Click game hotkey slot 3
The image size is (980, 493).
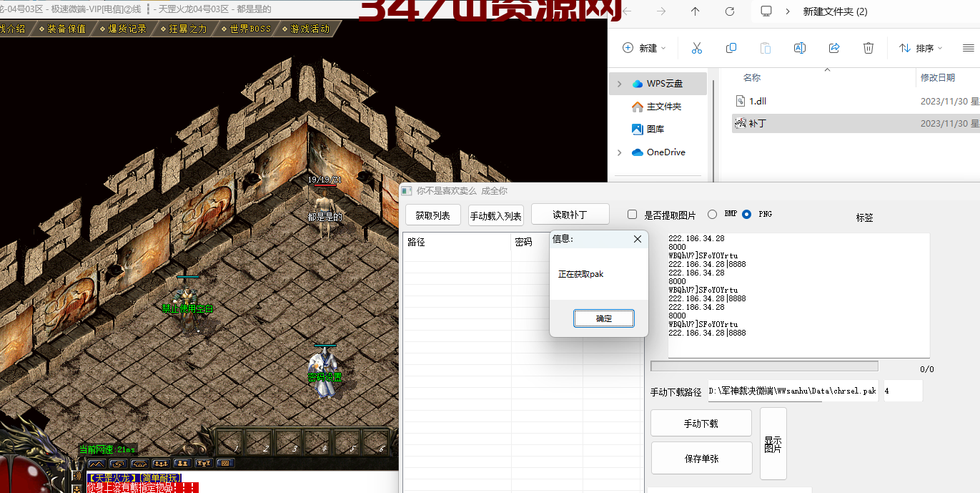tap(289, 442)
